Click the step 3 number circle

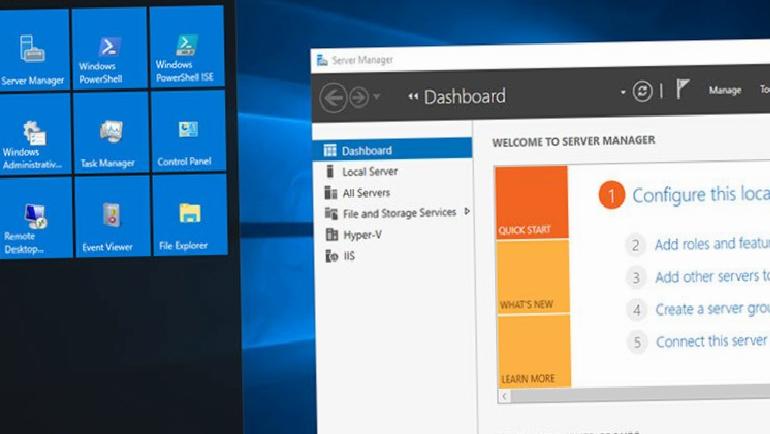[636, 278]
